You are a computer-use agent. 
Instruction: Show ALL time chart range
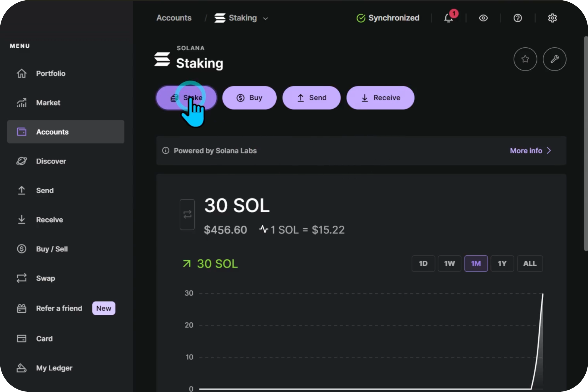coord(529,264)
